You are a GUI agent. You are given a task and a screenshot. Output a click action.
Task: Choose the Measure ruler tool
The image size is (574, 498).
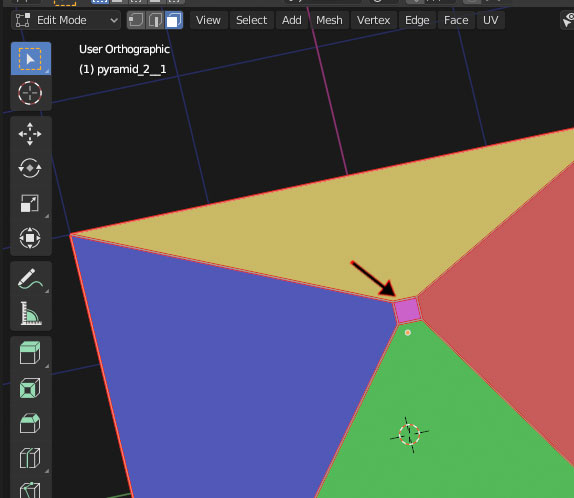pyautogui.click(x=31, y=313)
